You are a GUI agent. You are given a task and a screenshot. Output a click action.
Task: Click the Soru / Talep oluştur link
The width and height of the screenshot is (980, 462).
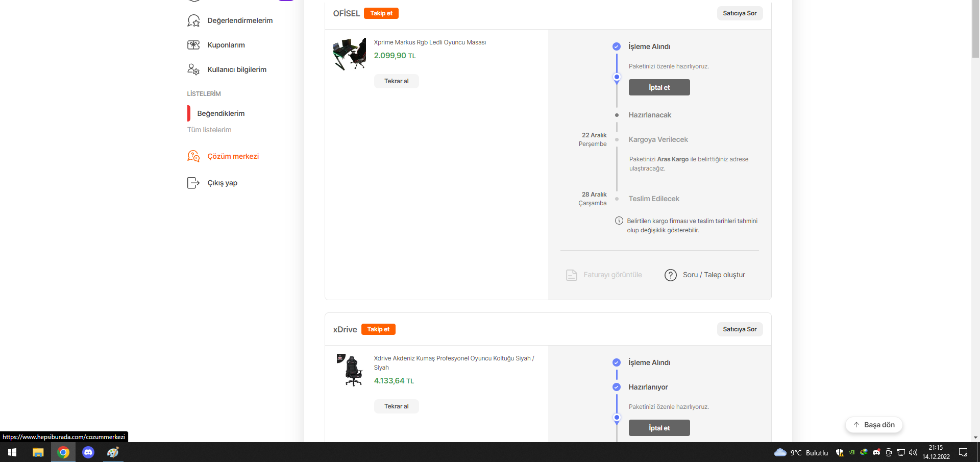point(714,275)
